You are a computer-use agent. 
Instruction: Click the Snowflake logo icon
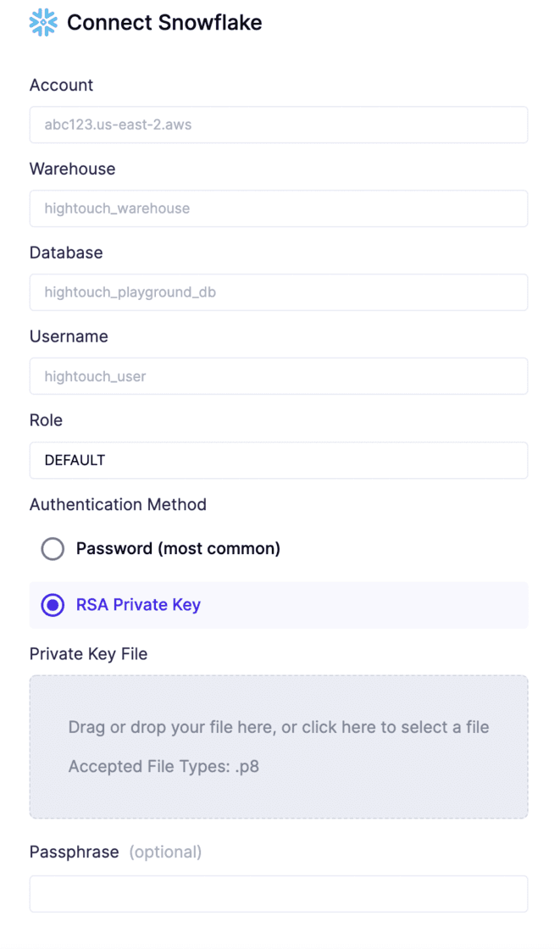point(42,23)
